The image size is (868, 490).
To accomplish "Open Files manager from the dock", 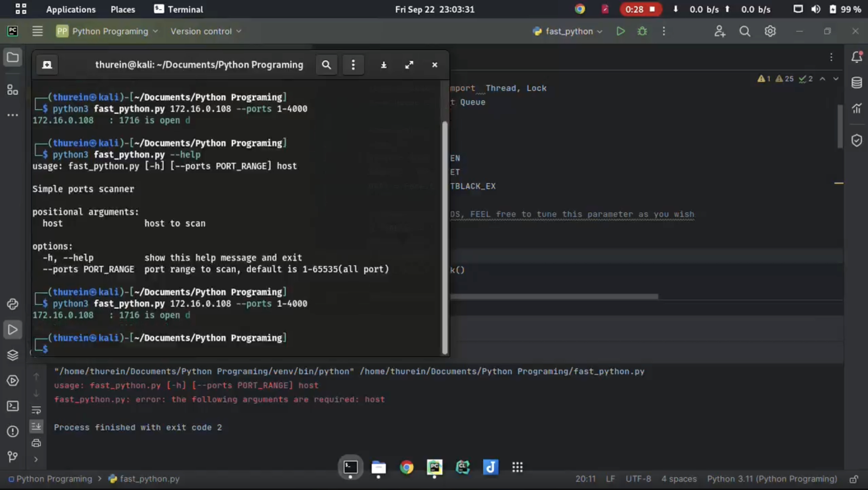I will coord(378,468).
